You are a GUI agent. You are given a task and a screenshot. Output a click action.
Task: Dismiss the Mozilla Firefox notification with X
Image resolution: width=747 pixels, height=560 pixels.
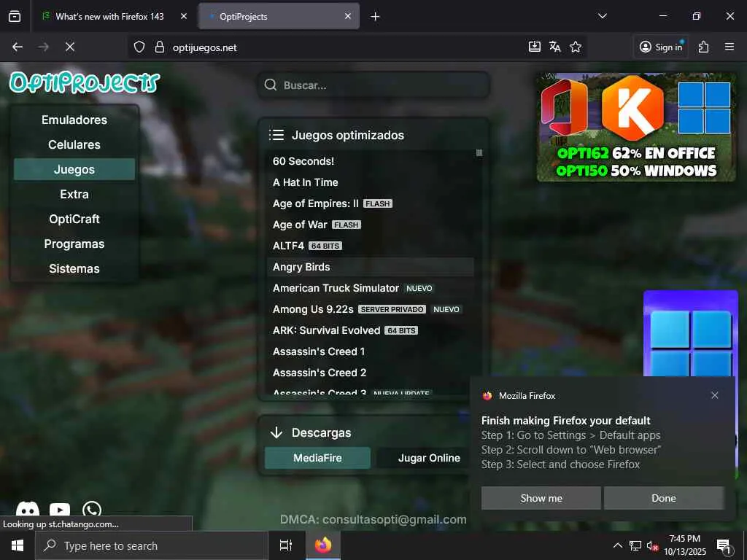715,395
